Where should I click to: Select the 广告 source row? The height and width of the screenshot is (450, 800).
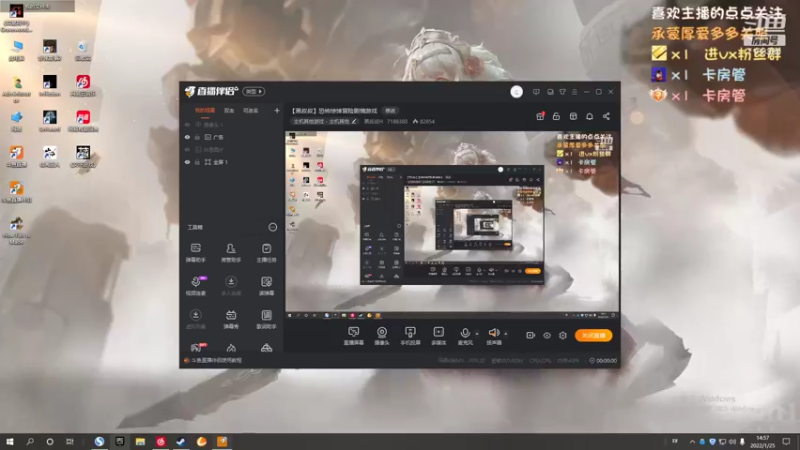click(x=232, y=137)
